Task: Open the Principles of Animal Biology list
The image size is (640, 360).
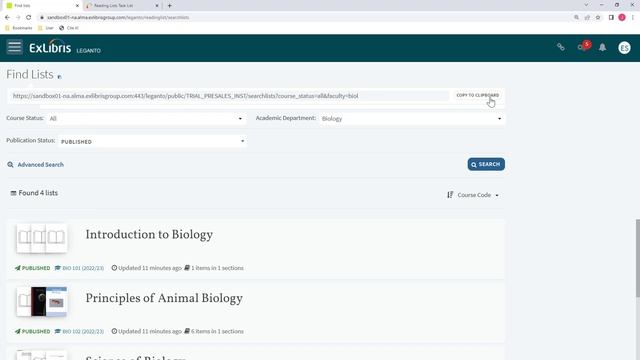Action: (164, 298)
